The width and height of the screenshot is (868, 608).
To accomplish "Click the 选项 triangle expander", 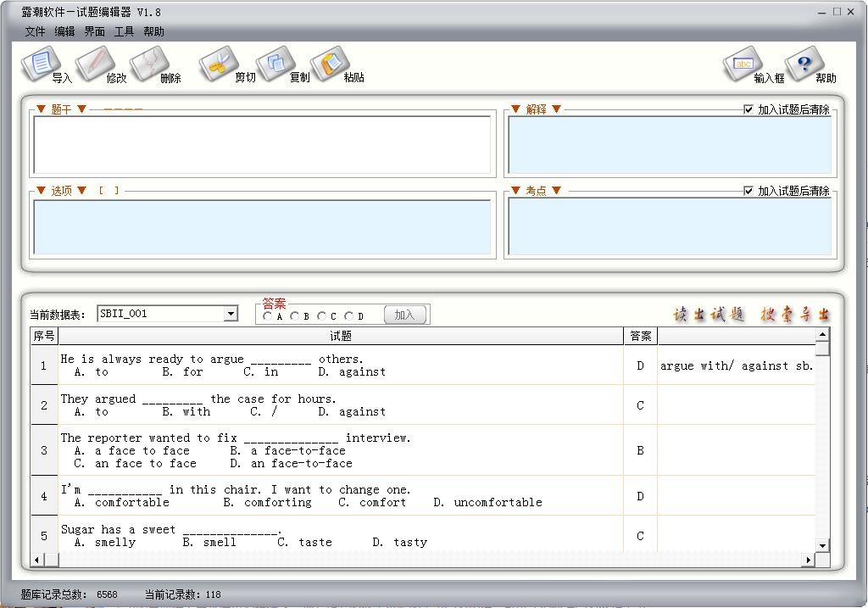I will 41,191.
